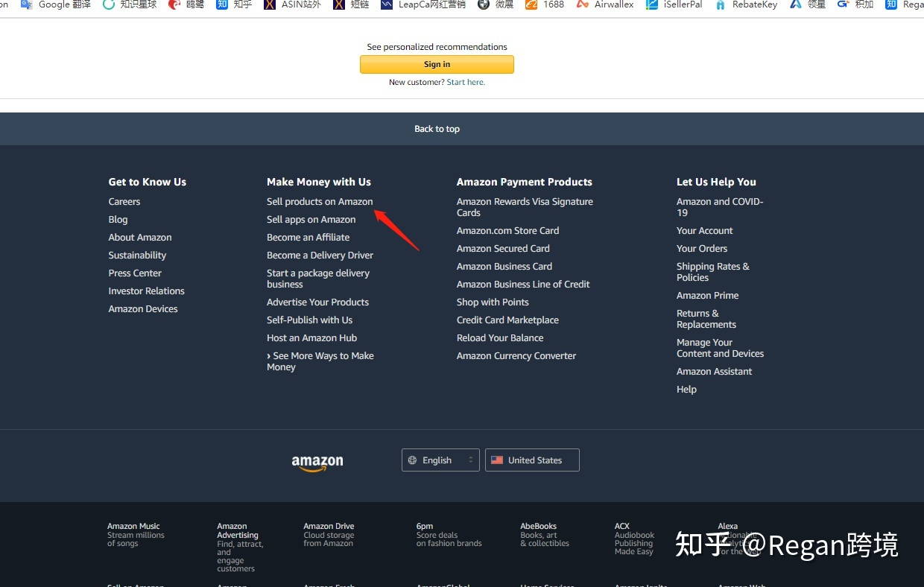Click Become a Delivery Driver

point(320,256)
